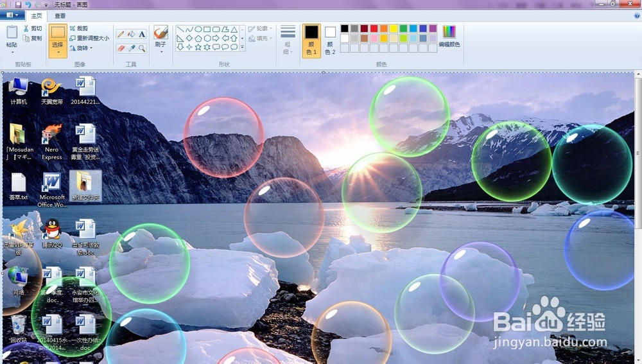Choose the Hexagon shape

coord(207,38)
